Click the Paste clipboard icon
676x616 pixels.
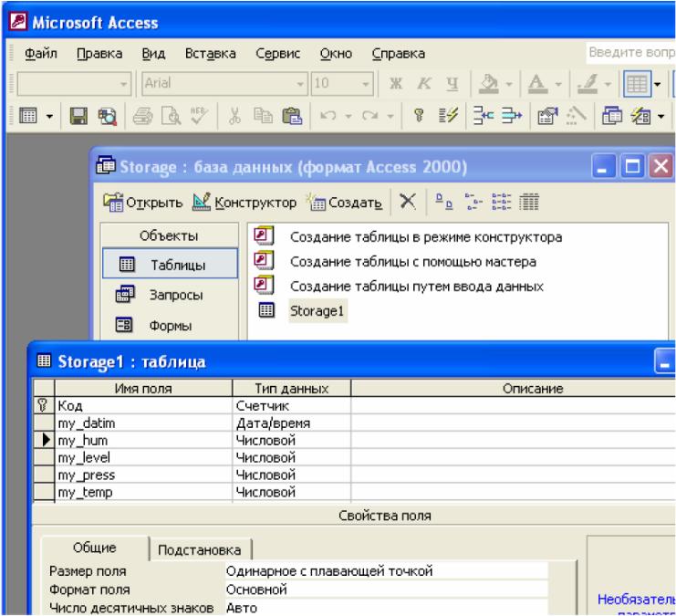(x=292, y=116)
